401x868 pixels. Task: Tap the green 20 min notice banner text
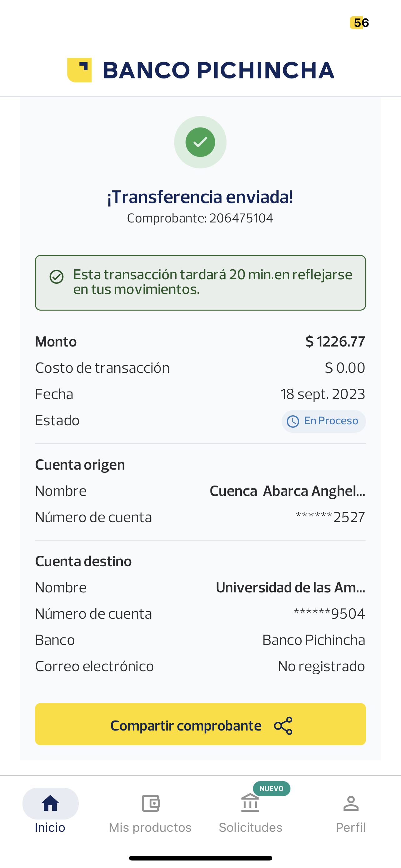coord(212,282)
